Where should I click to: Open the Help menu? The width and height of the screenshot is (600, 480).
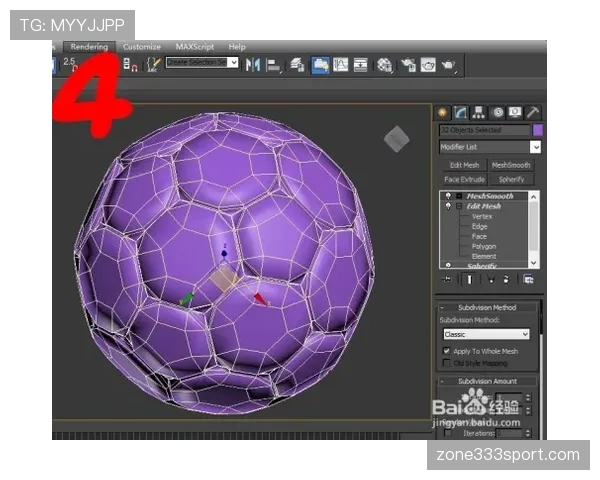point(237,47)
